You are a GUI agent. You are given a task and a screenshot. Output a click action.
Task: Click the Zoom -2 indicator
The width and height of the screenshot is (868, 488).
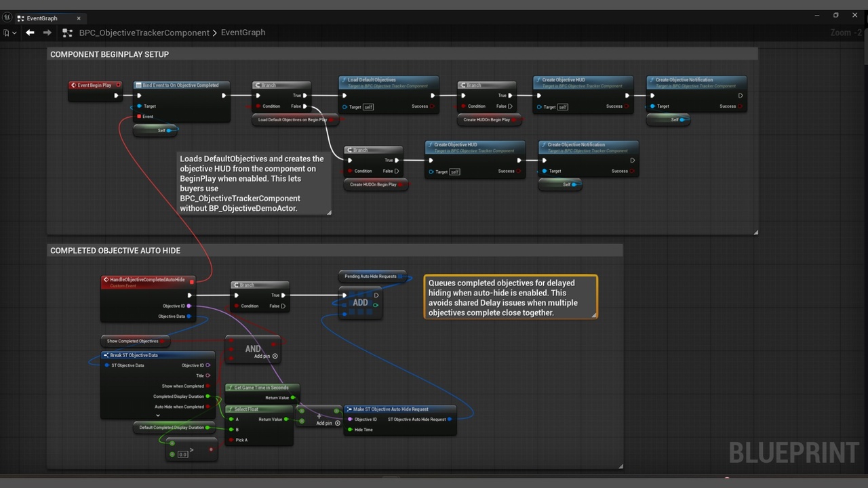click(x=846, y=33)
